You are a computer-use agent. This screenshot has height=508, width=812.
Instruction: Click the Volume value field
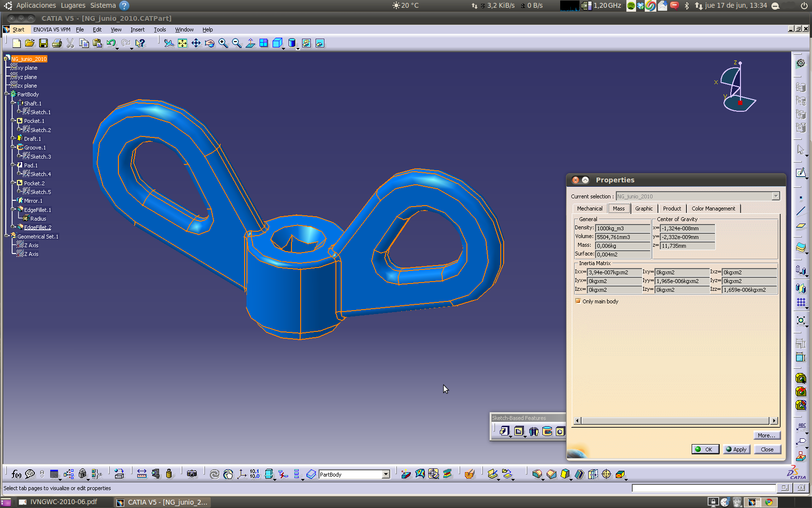point(623,237)
